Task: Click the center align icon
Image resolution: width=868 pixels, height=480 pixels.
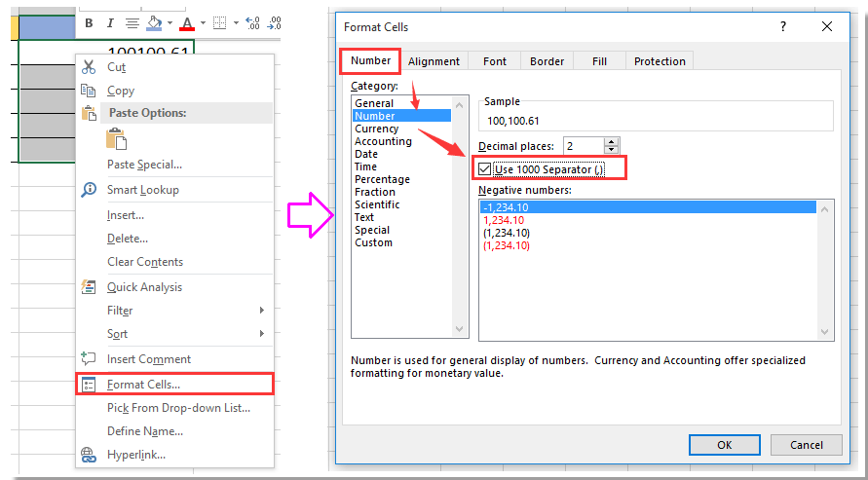Action: (x=132, y=22)
